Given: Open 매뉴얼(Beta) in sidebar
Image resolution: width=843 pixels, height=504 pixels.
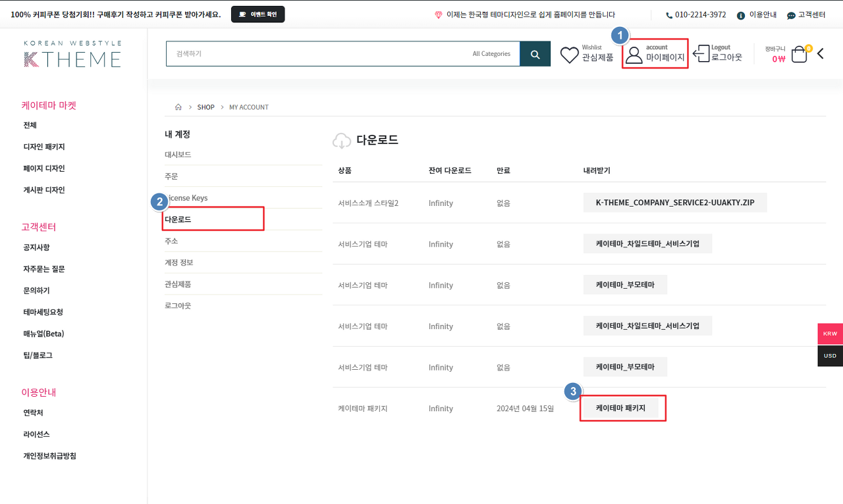Looking at the screenshot, I should 43,334.
